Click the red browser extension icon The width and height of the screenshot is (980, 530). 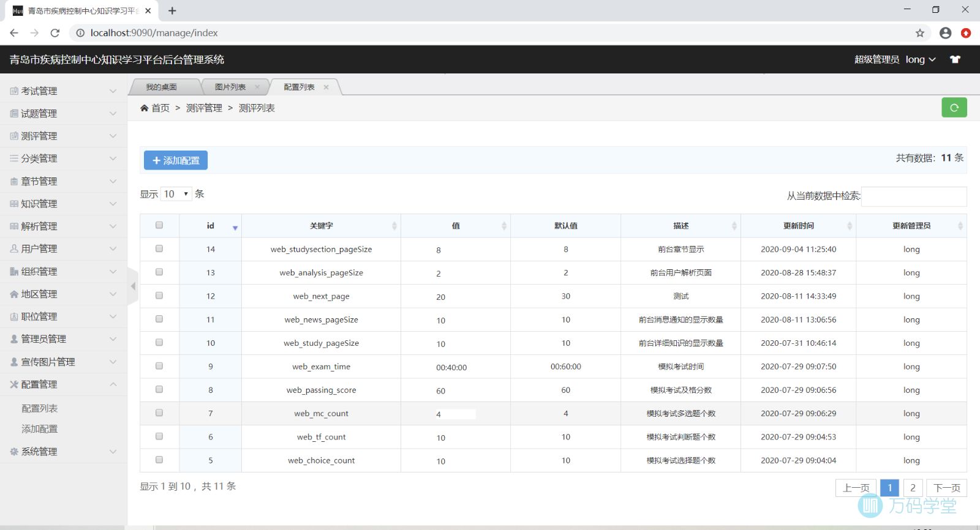pos(966,33)
